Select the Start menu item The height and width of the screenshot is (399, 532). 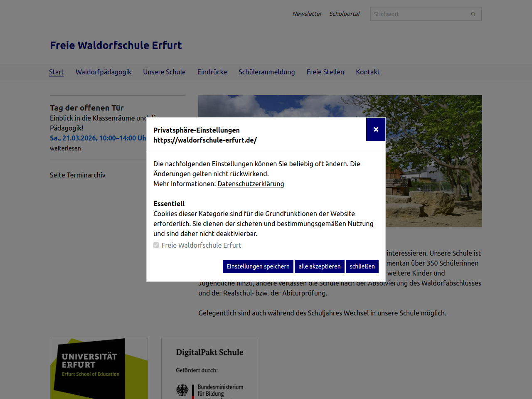[57, 72]
